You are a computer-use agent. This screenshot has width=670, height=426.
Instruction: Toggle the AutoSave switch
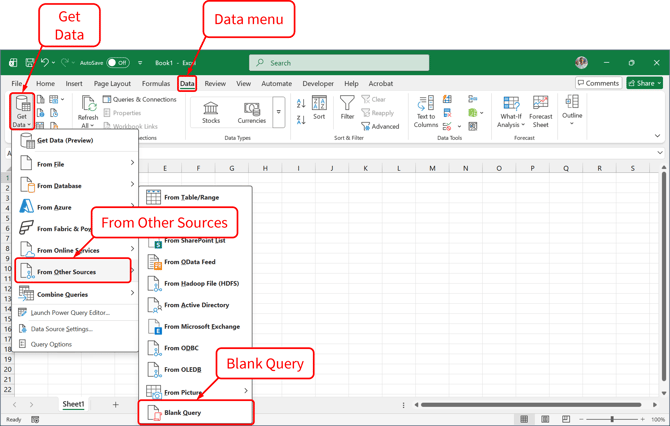[x=118, y=63]
